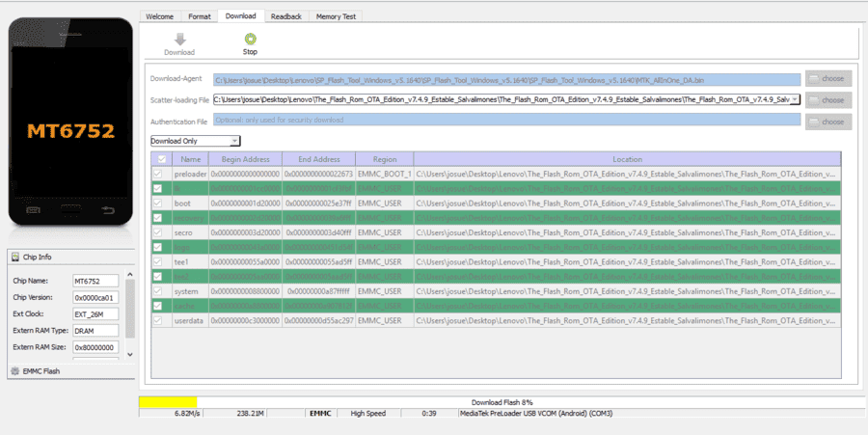Toggle the boot partition checkbox
The height and width of the screenshot is (435, 868).
pos(158,204)
